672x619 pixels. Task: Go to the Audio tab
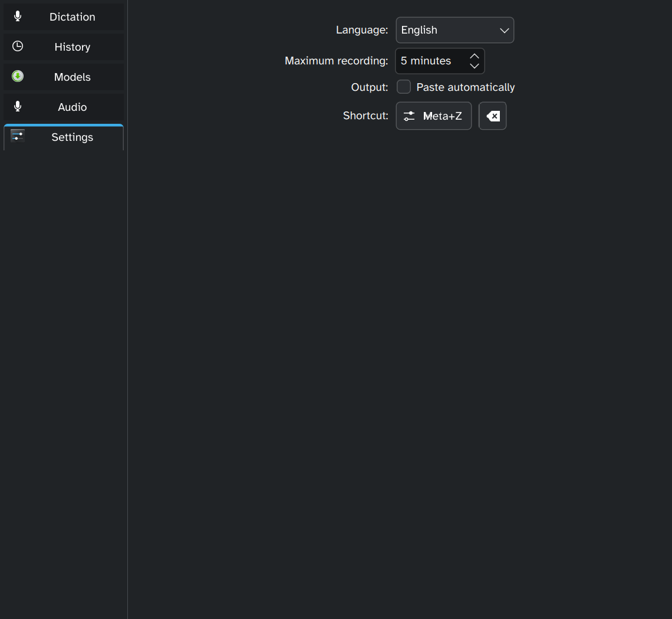[x=64, y=107]
